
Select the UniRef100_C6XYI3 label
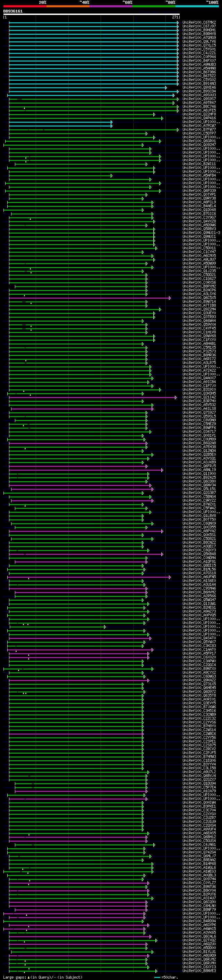click(199, 967)
